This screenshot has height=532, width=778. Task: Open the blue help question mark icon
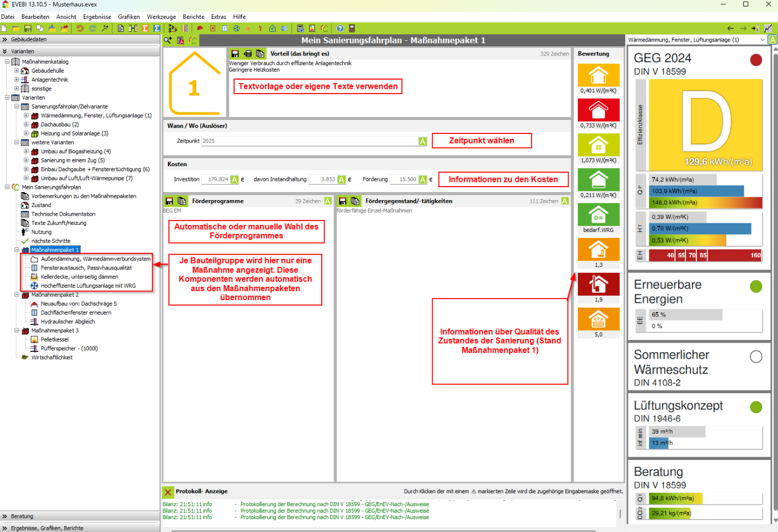(x=340, y=29)
